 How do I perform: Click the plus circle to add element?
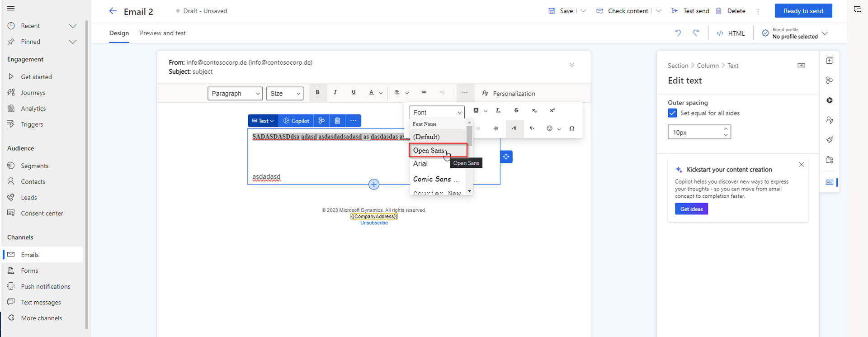point(374,184)
